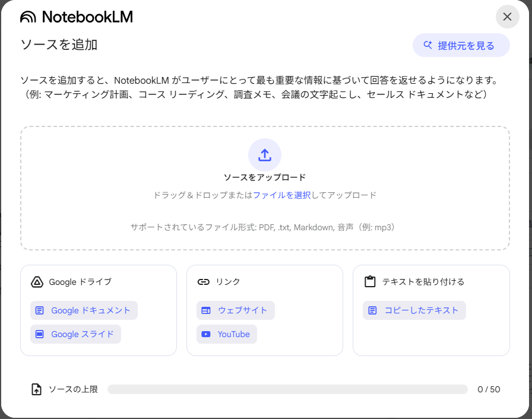
Task: Click the upload arrow icon
Action: click(x=265, y=155)
